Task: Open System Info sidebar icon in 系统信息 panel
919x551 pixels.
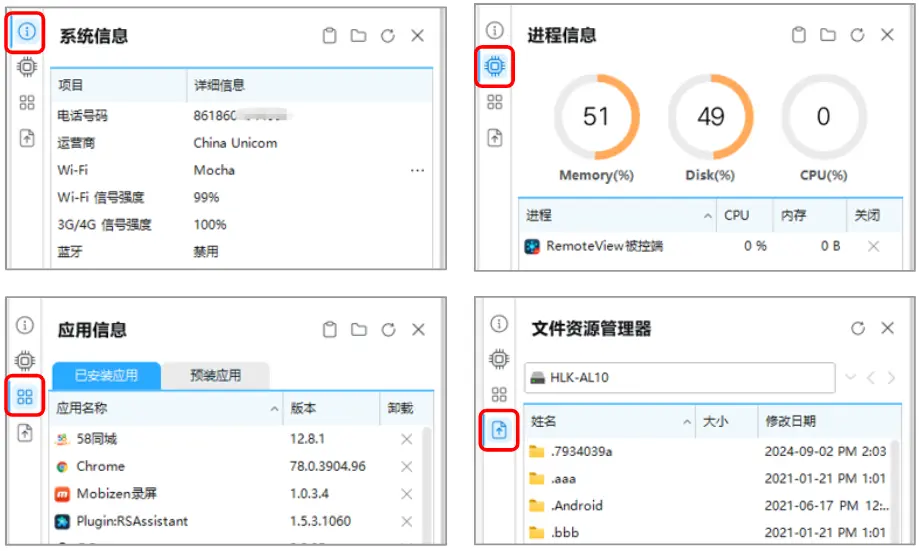Action: [x=26, y=32]
